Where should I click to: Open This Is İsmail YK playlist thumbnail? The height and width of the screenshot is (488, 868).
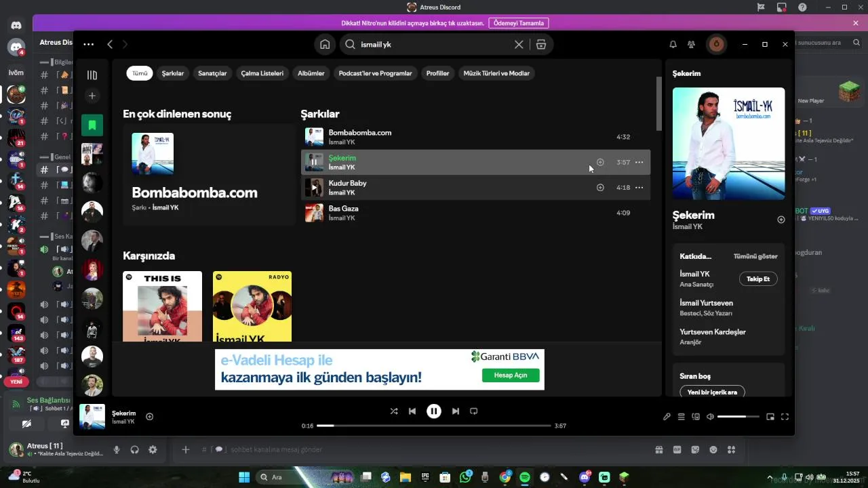coord(162,306)
